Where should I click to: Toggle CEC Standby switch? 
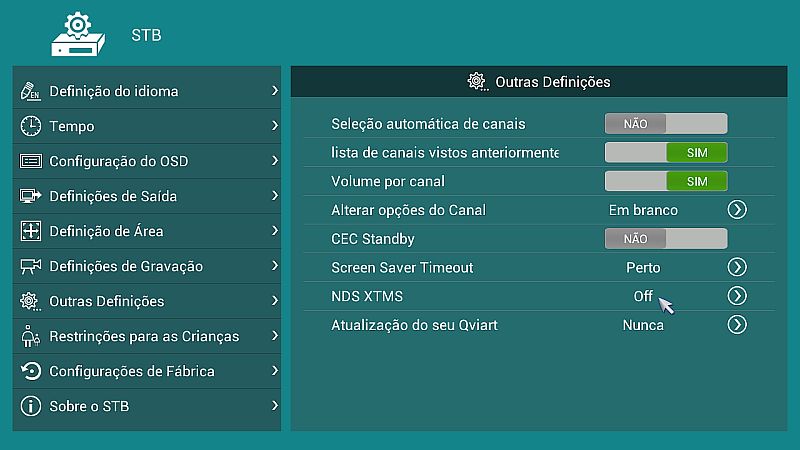(666, 239)
